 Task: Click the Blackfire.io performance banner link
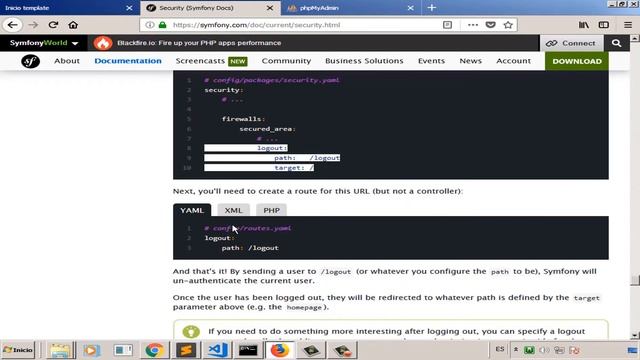199,43
